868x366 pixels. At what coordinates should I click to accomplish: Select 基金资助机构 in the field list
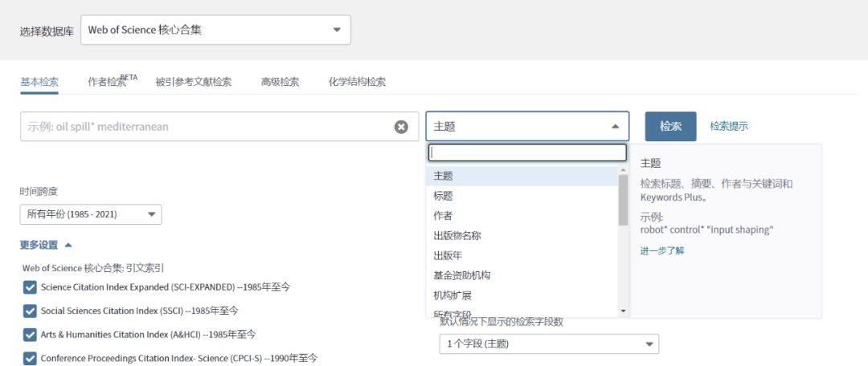(x=522, y=275)
